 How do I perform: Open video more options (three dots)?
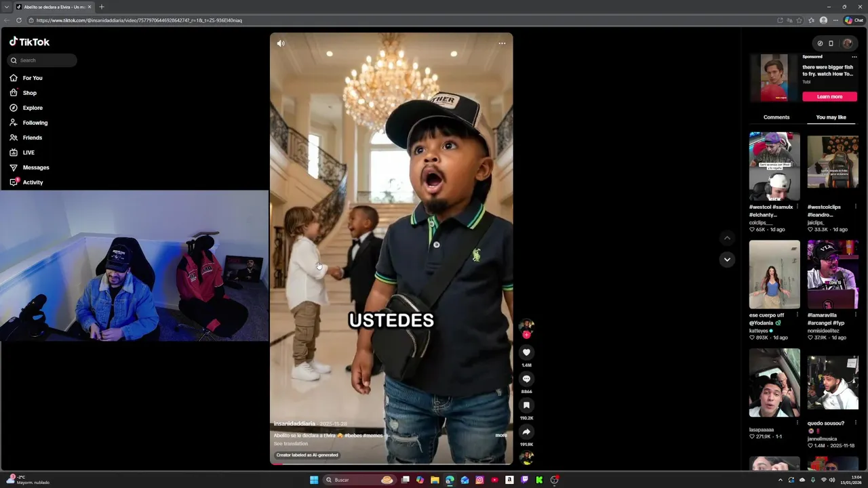click(x=502, y=43)
